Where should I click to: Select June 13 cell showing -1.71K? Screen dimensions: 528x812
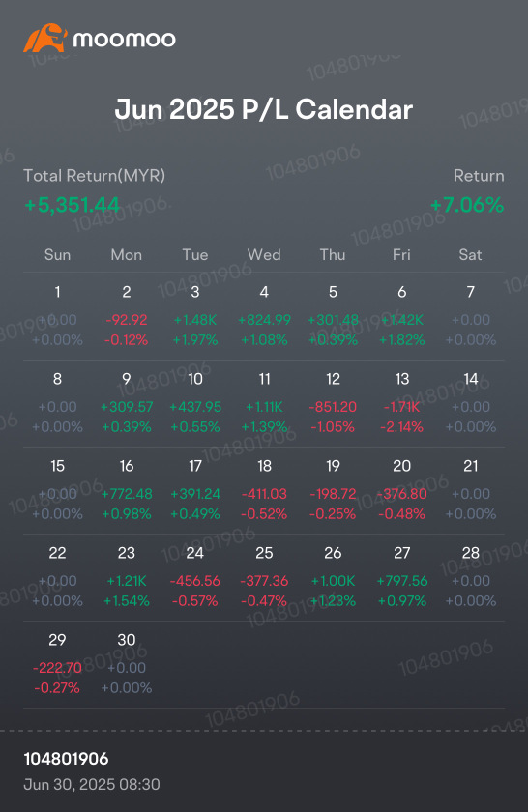[401, 403]
